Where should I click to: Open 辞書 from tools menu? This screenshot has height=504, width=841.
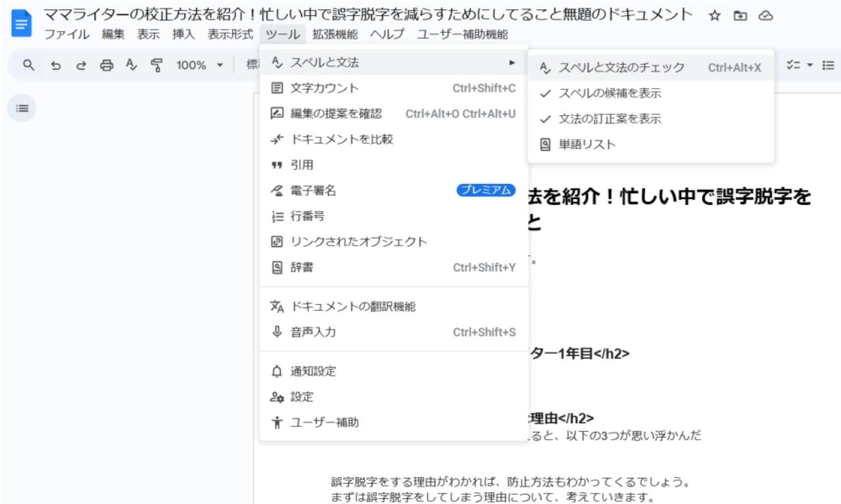pos(394,267)
